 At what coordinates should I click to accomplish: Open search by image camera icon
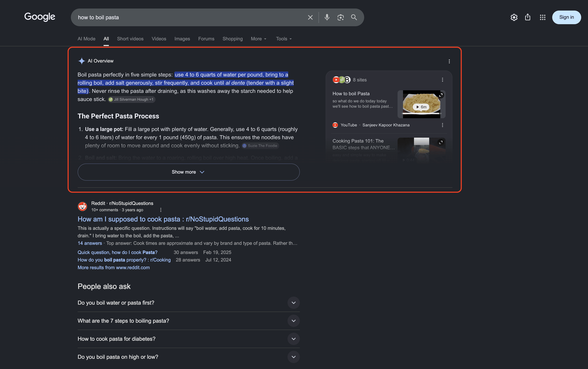point(340,17)
